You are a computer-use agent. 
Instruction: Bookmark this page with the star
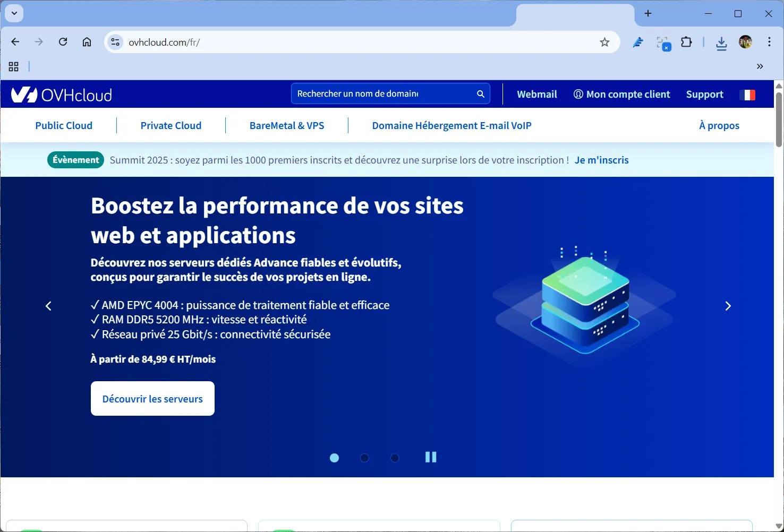coord(604,42)
